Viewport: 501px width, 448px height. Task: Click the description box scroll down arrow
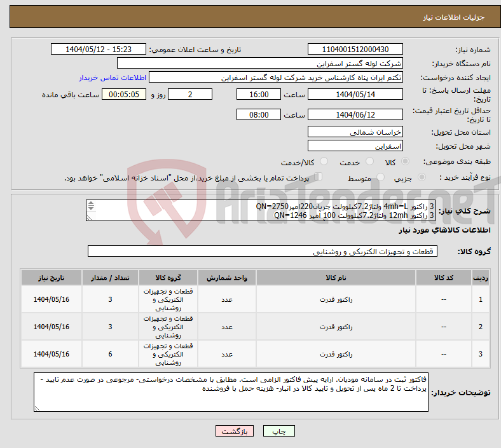click(x=91, y=208)
